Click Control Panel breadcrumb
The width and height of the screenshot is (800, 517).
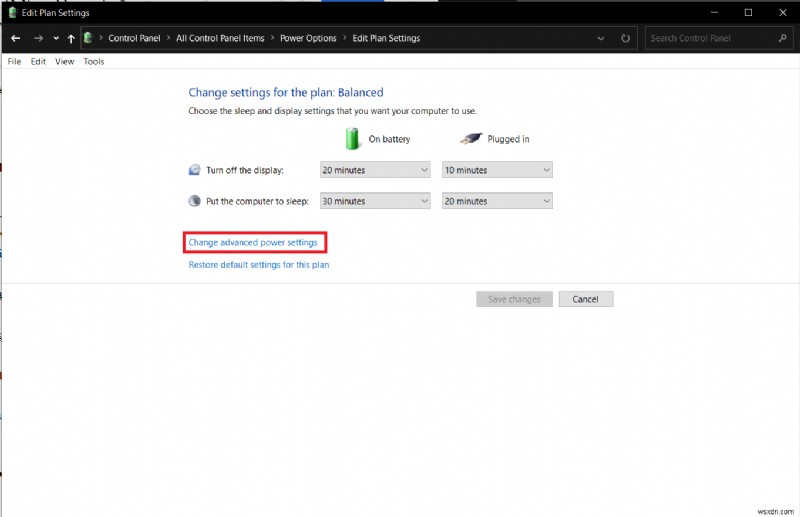tap(134, 38)
